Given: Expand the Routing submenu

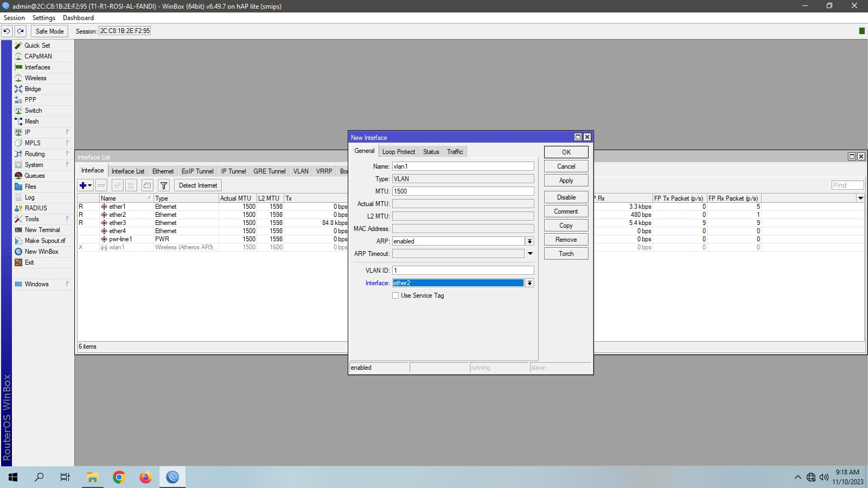Looking at the screenshot, I should tap(43, 154).
